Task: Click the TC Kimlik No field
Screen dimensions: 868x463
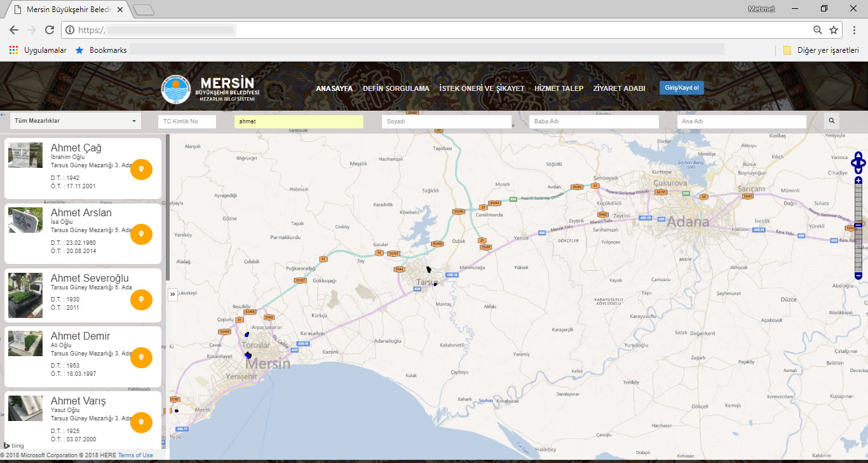Action: [x=187, y=121]
